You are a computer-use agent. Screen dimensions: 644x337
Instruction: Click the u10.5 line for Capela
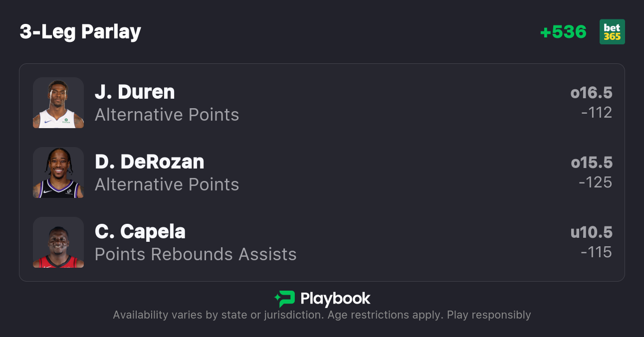click(x=591, y=232)
